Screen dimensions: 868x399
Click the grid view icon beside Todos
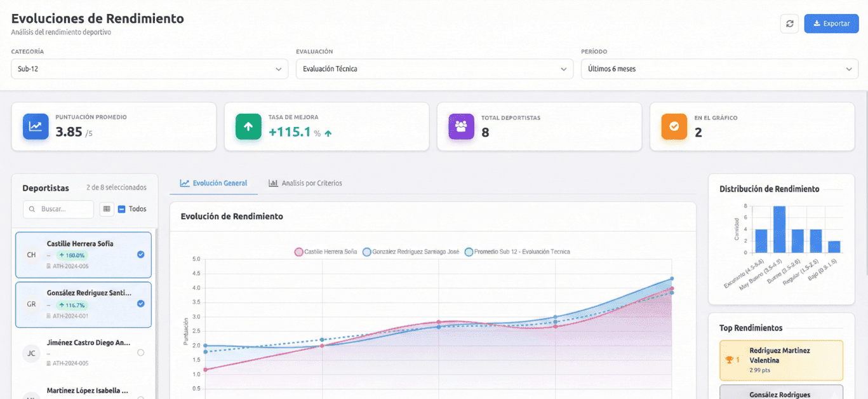coord(105,208)
